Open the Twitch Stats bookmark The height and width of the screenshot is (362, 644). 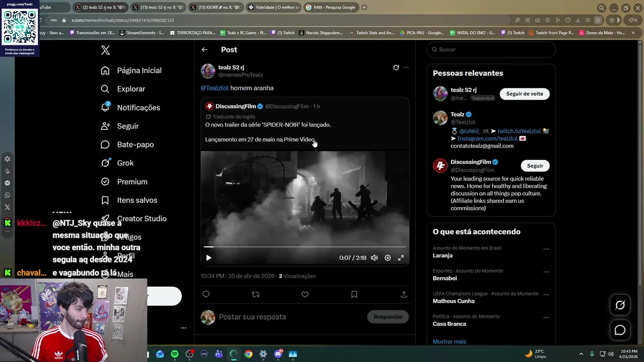pyautogui.click(x=371, y=33)
